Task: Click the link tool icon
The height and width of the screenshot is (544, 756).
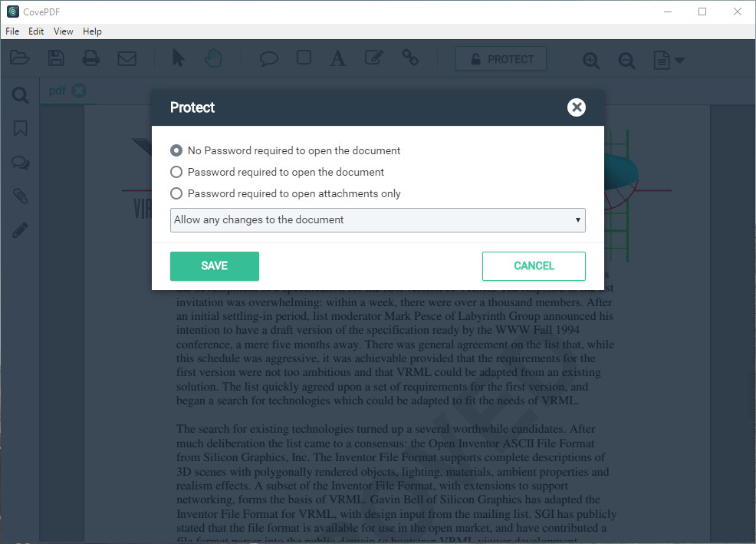Action: point(410,58)
